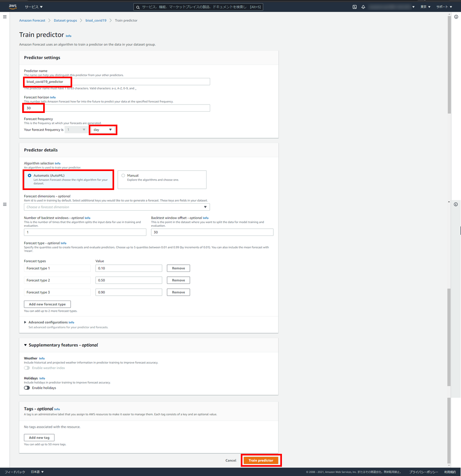Open the CloudShell terminal icon

click(355, 7)
